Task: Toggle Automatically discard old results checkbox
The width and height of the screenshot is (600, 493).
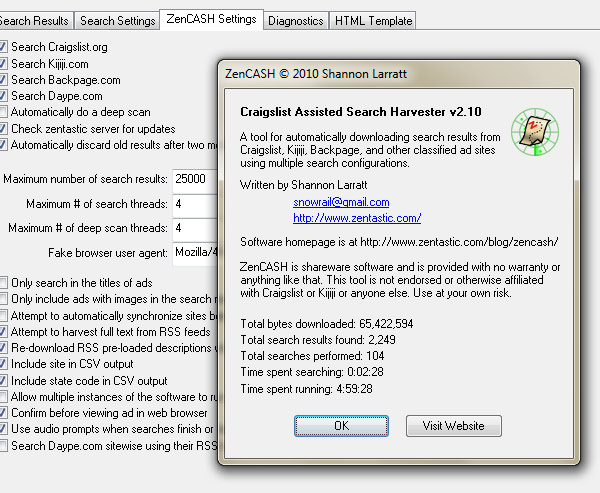Action: point(3,145)
